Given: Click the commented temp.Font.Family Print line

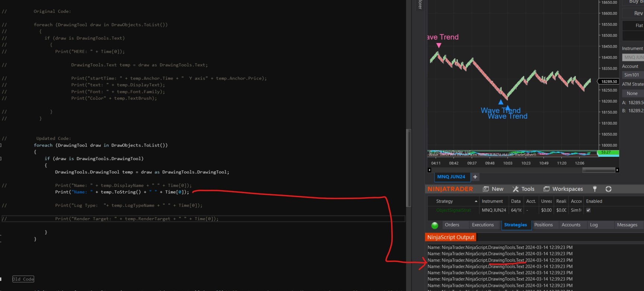Looking at the screenshot, I should tap(118, 92).
